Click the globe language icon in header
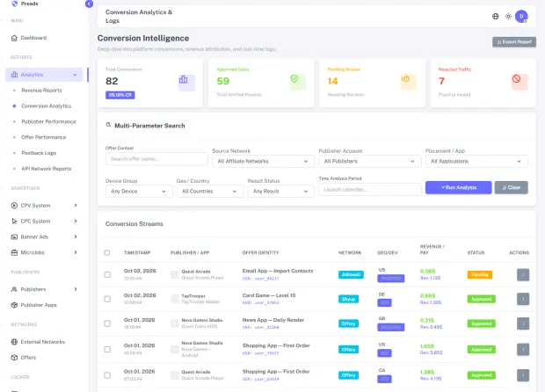The height and width of the screenshot is (392, 545). [495, 17]
